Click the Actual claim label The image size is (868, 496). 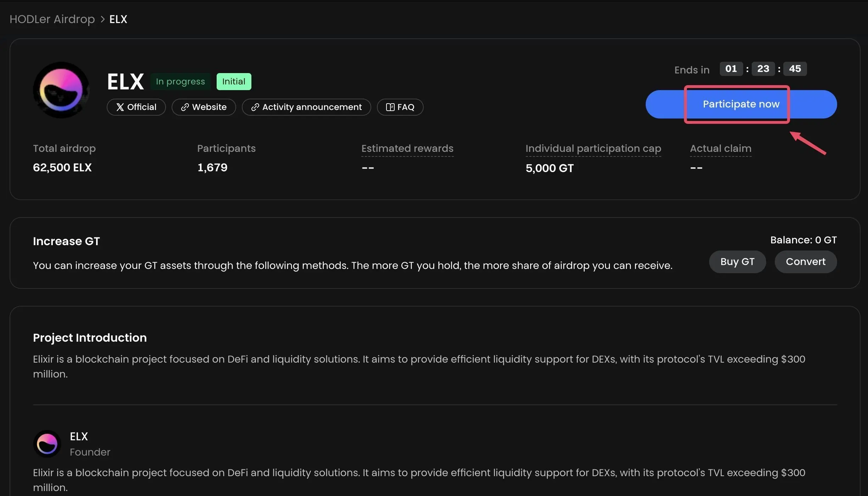720,148
